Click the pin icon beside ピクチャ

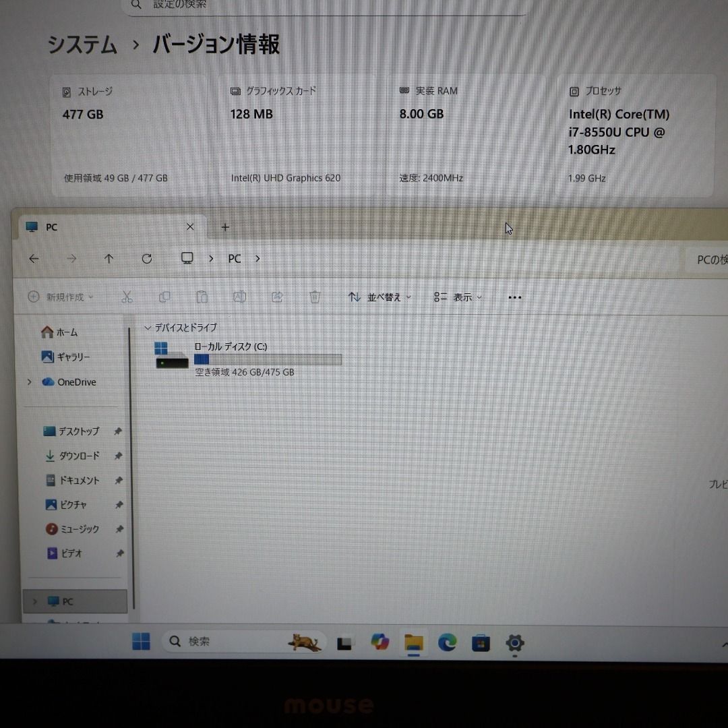(118, 504)
